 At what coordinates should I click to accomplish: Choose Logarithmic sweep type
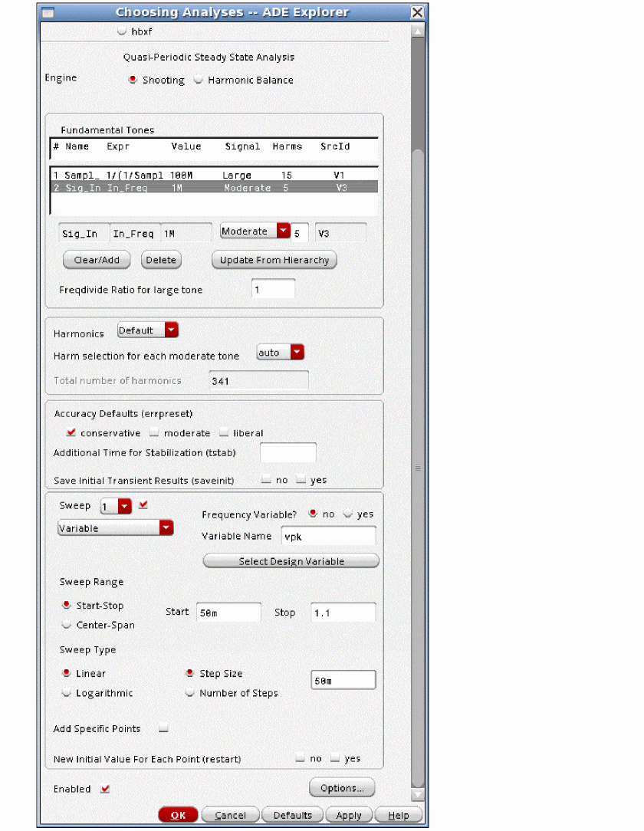67,693
